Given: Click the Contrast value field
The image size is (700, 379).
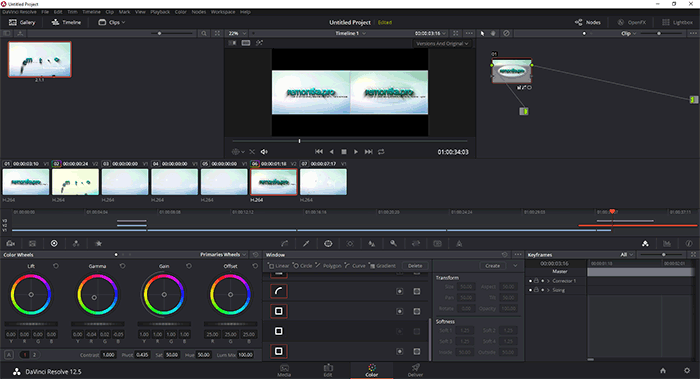Looking at the screenshot, I should coord(108,355).
